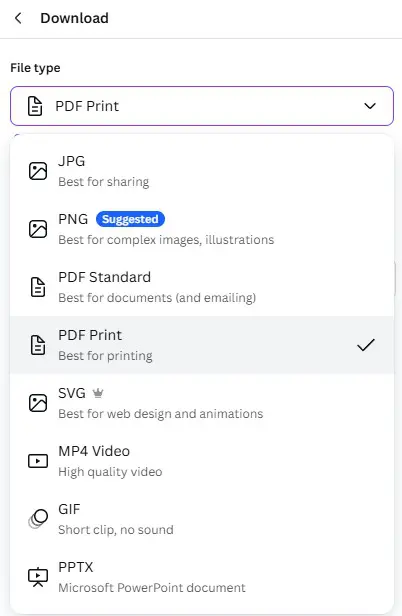Click the PDF Standard document icon
Screen dimensions: 402x616
38,287
